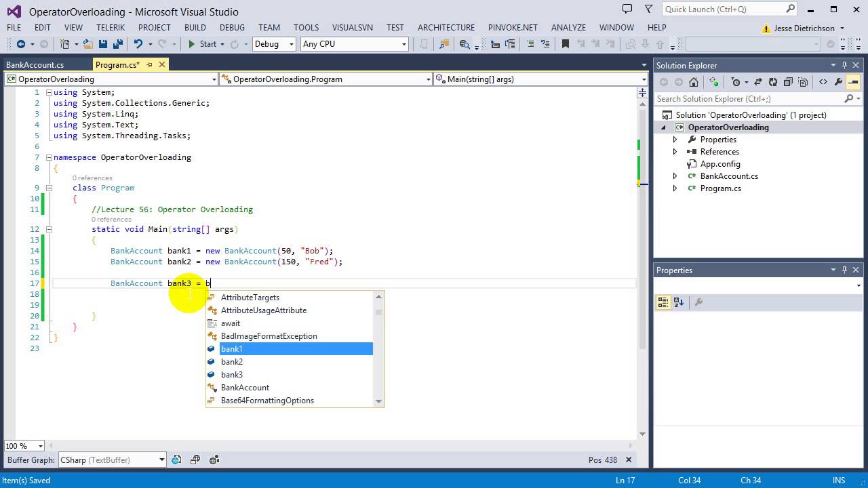
Task: Open the FILE menu
Action: click(14, 27)
